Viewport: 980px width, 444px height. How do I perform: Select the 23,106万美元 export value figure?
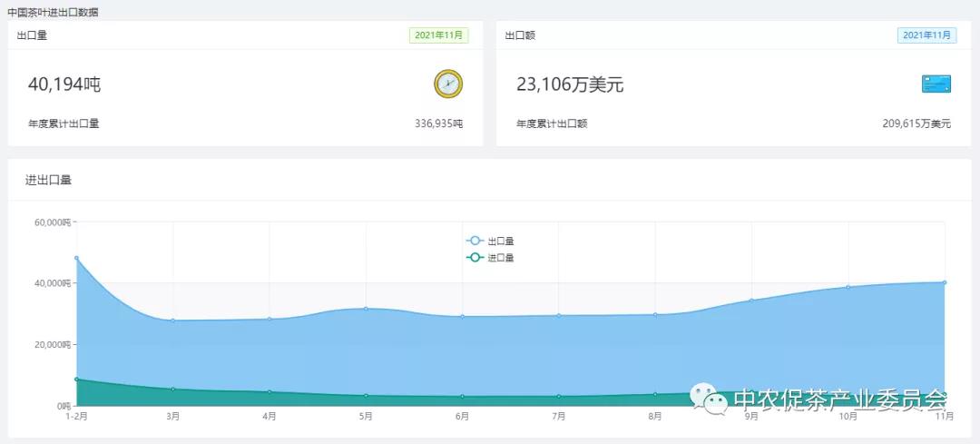pos(570,84)
